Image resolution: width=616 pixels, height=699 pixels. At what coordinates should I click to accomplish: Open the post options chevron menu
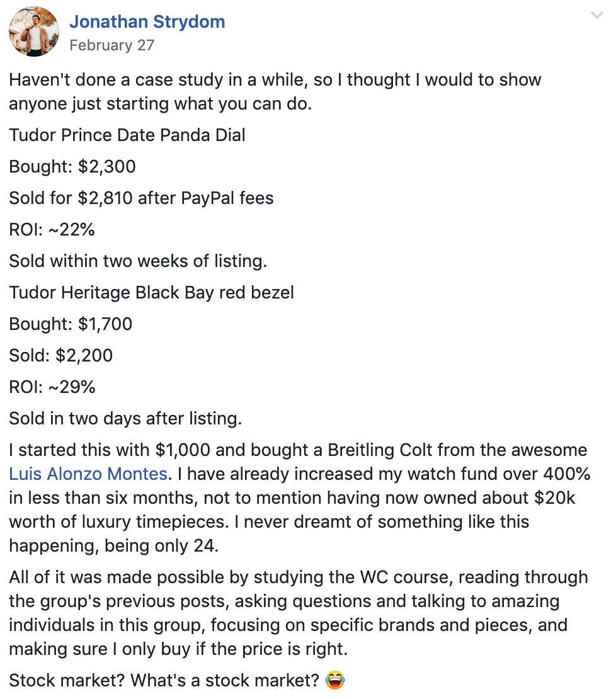[596, 16]
